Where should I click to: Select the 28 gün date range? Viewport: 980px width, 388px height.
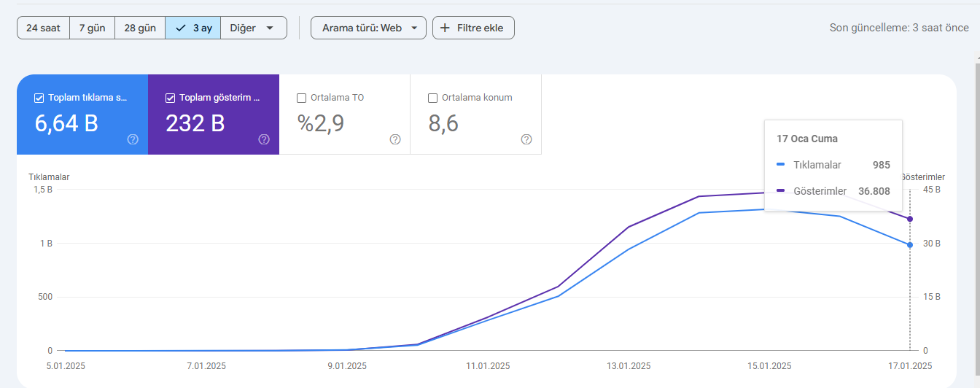coord(140,28)
